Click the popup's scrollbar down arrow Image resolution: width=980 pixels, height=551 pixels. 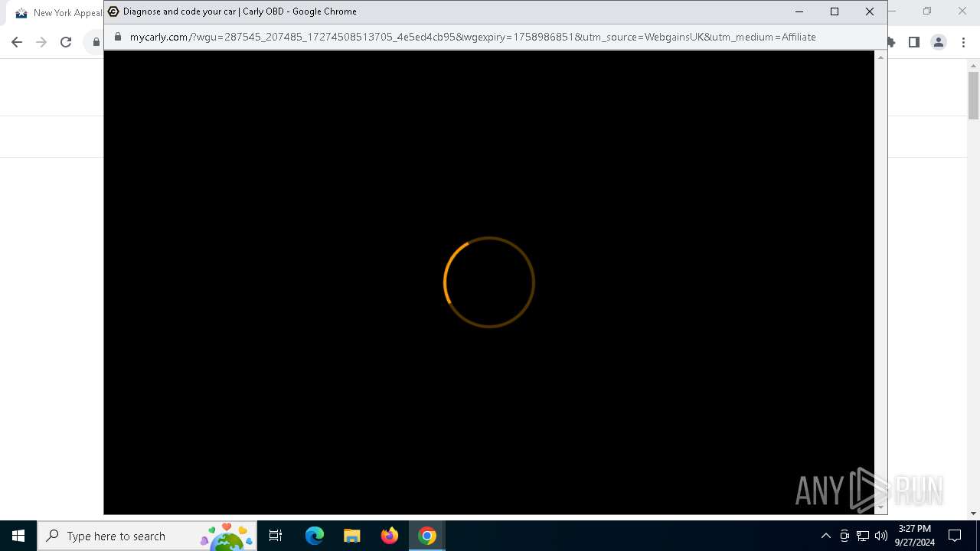880,507
